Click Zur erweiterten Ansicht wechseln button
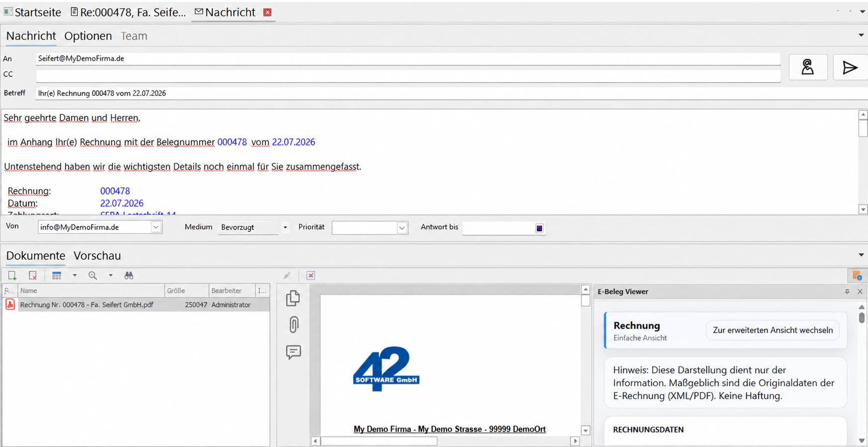The width and height of the screenshot is (868, 447). point(773,330)
